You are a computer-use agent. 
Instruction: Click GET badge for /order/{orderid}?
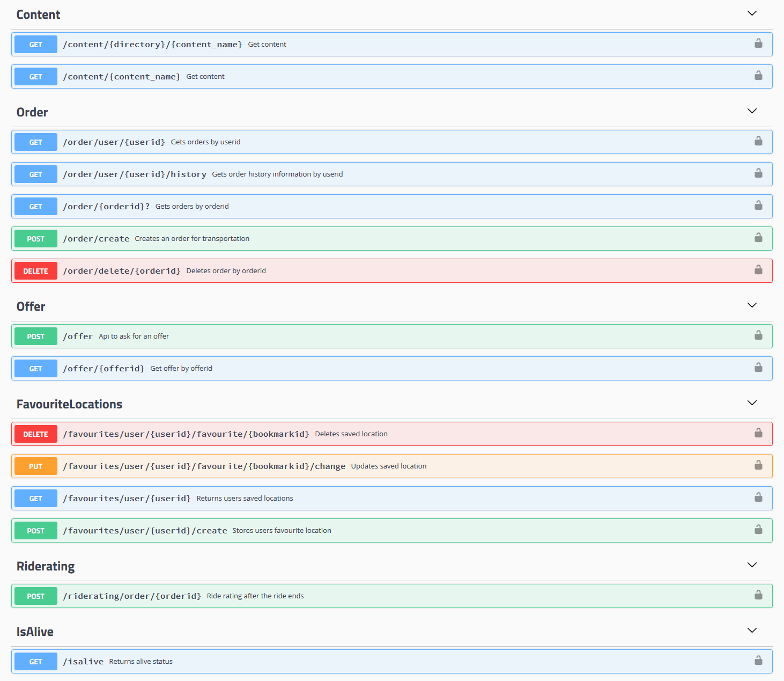click(x=36, y=207)
